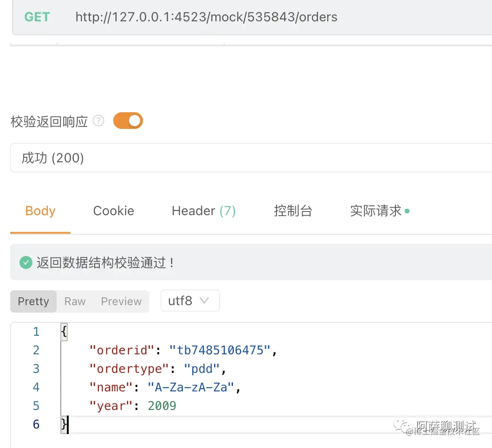492x448 pixels.
Task: Click the 返回数据结构校验通过 message
Action: 105,262
